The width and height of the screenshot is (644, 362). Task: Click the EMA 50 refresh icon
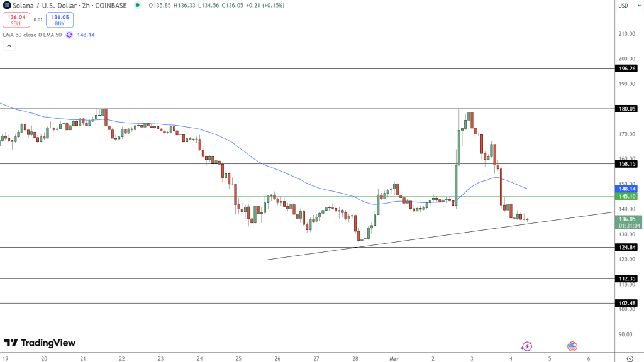coord(69,35)
